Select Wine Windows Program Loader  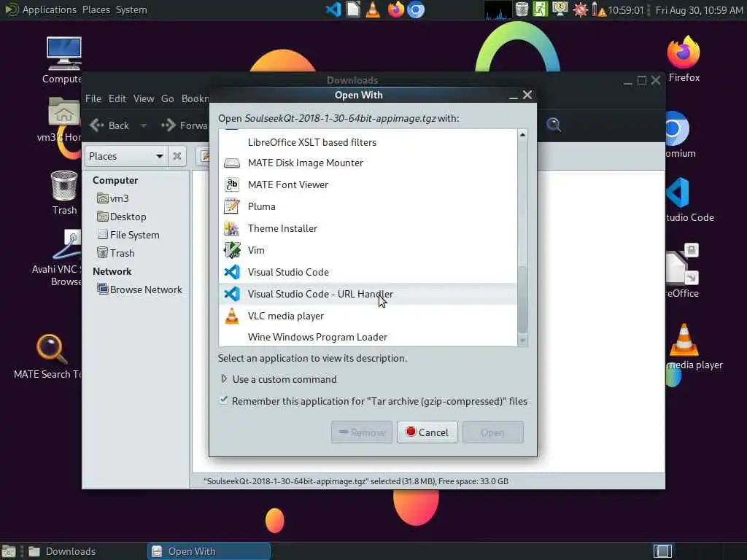368,337
